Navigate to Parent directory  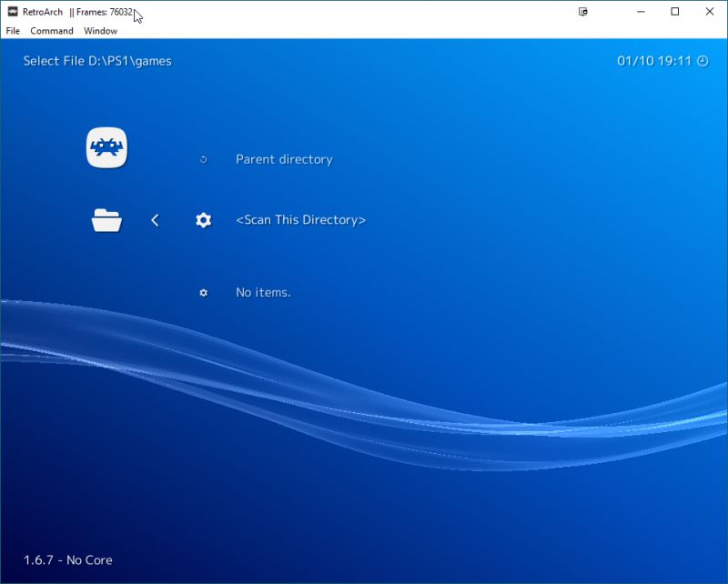pyautogui.click(x=283, y=158)
